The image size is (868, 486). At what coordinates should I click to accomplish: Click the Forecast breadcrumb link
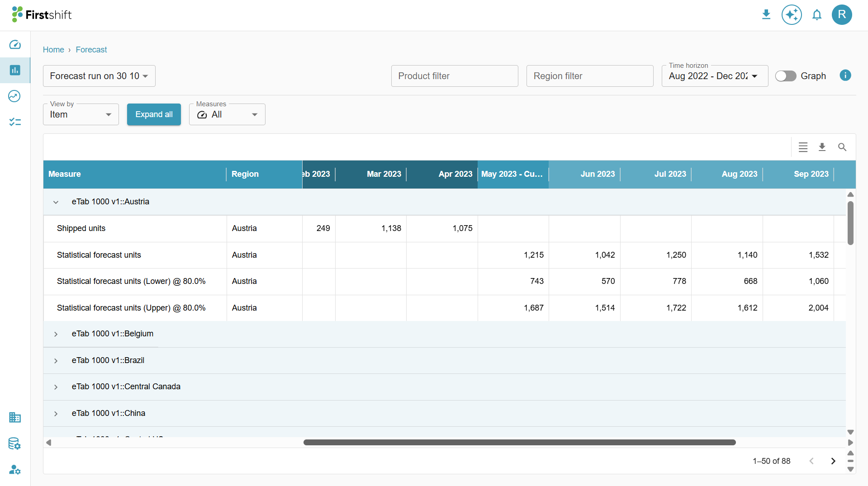(x=91, y=50)
